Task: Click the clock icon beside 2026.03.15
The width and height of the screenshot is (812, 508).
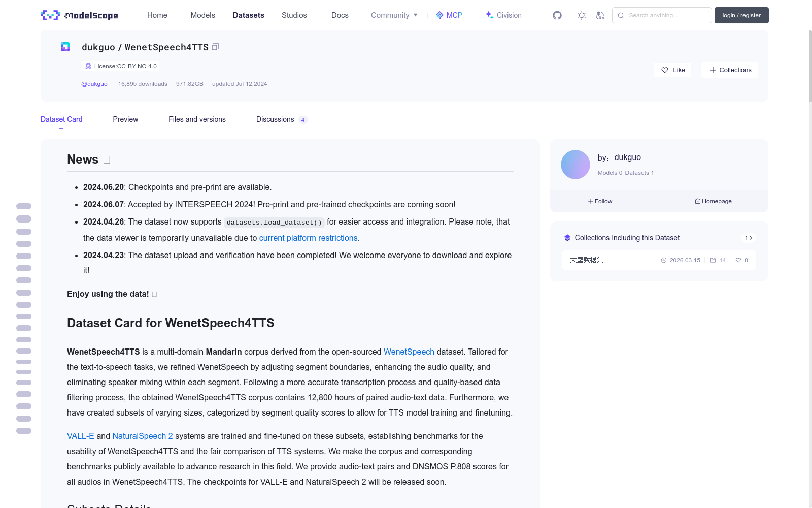Action: [x=664, y=260]
